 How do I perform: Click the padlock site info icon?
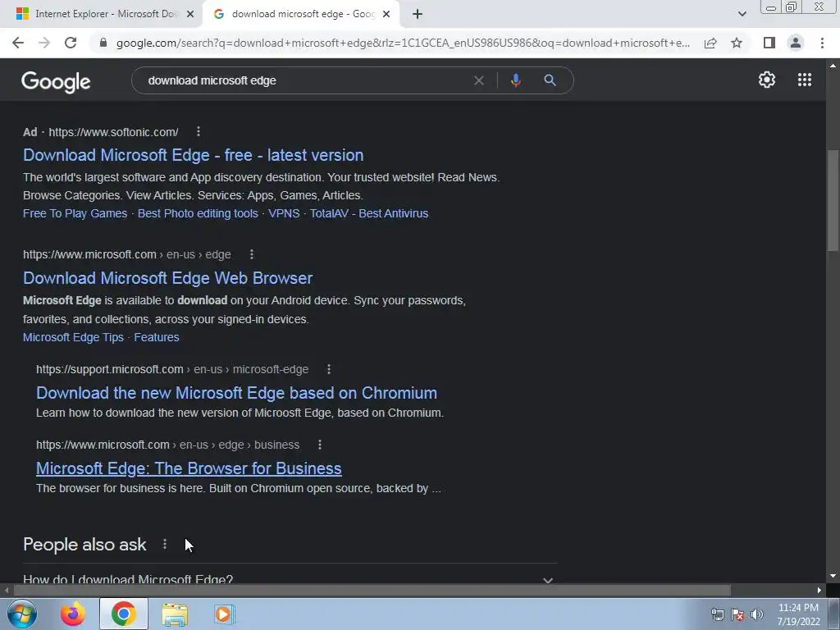pyautogui.click(x=103, y=43)
